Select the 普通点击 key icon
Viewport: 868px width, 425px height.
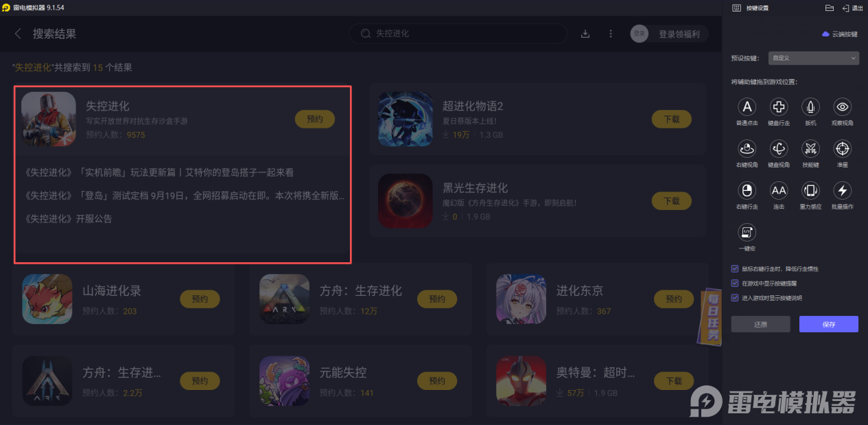coord(747,106)
